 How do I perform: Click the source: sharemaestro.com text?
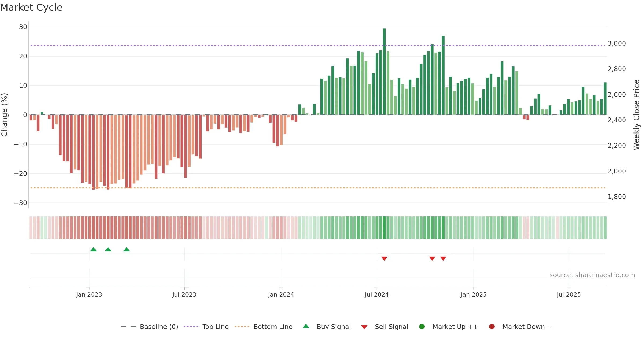pos(592,275)
